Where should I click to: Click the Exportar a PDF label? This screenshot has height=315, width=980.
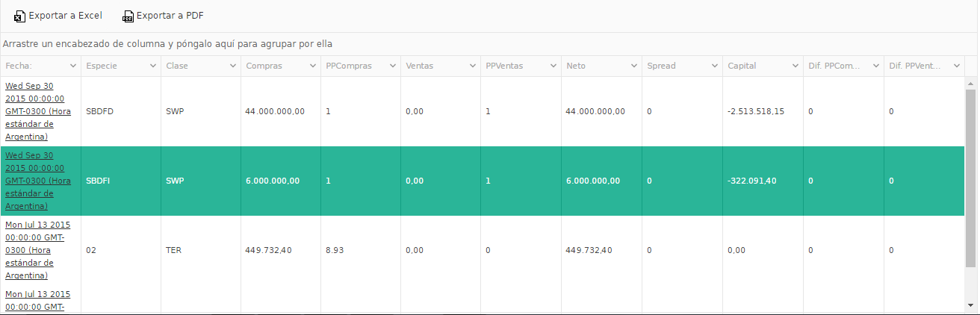(170, 16)
